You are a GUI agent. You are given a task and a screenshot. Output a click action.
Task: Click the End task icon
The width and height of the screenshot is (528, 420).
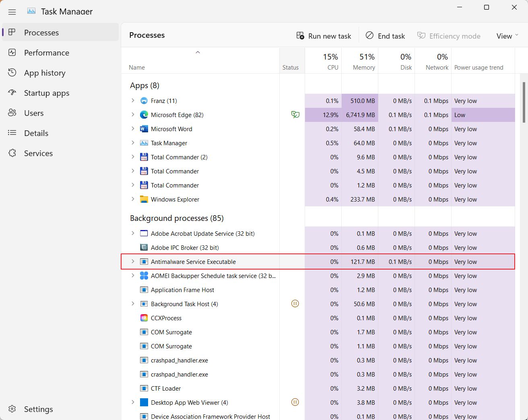369,35
